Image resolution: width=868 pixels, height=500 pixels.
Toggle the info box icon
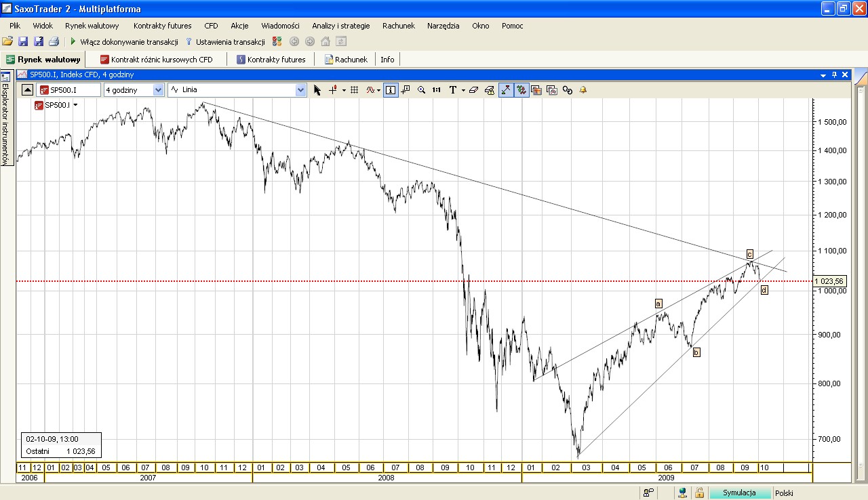[x=391, y=89]
